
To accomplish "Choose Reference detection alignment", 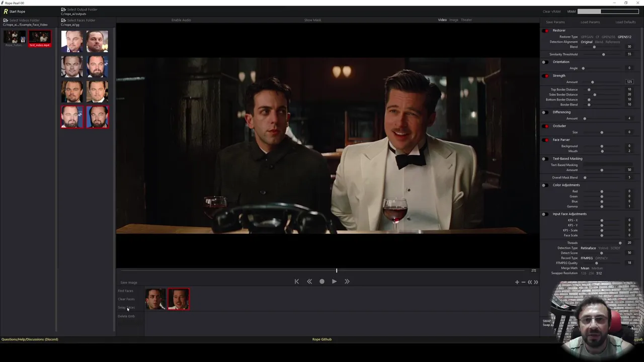I will tap(613, 42).
